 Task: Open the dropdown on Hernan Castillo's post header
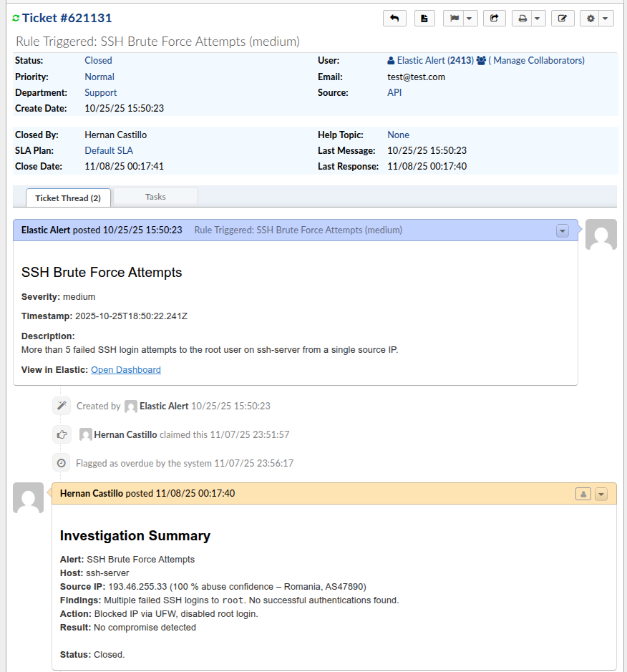tap(601, 494)
